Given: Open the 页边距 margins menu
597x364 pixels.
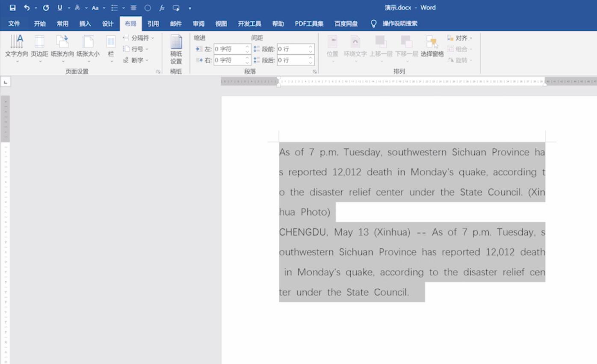Looking at the screenshot, I should point(39,49).
